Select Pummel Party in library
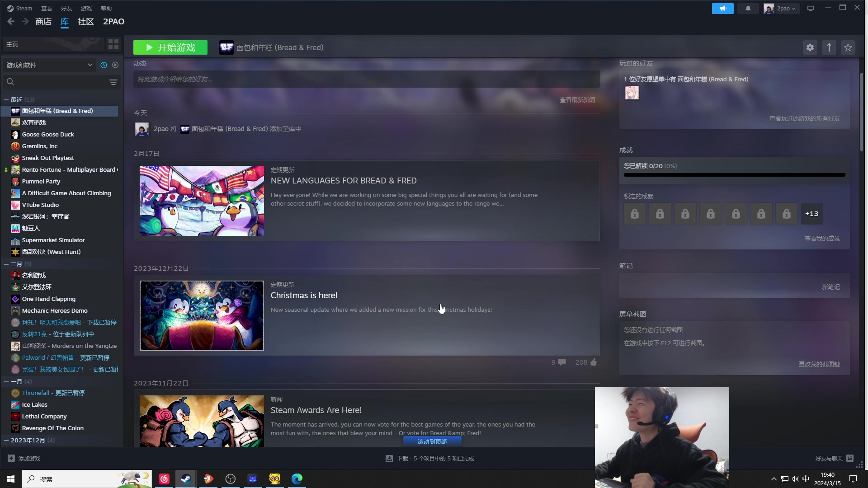 click(x=41, y=181)
